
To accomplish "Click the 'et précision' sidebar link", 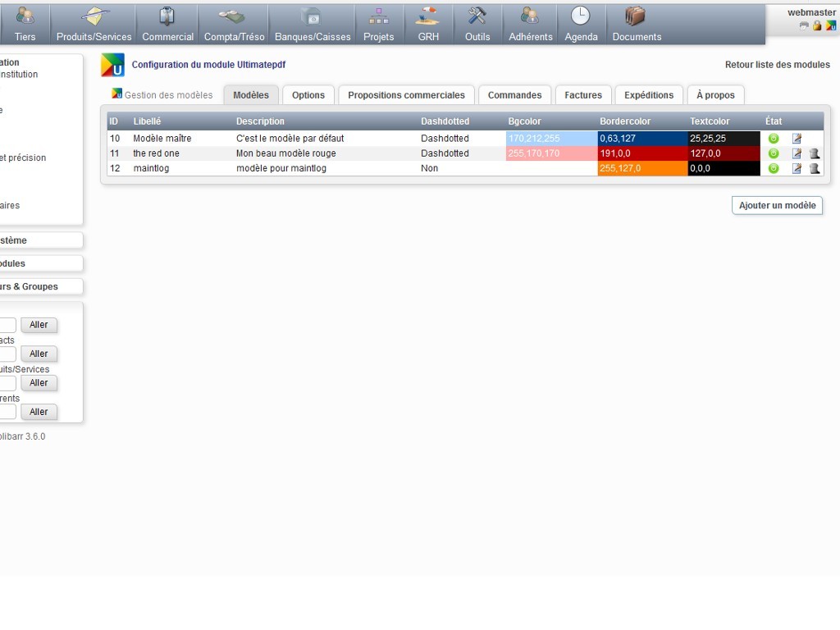I will (23, 157).
